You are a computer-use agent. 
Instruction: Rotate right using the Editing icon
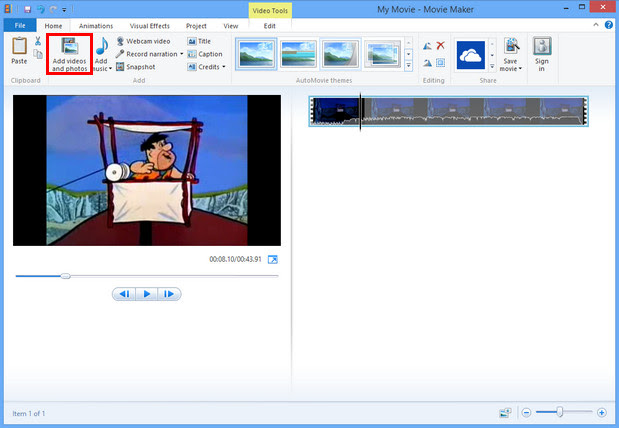(427, 63)
